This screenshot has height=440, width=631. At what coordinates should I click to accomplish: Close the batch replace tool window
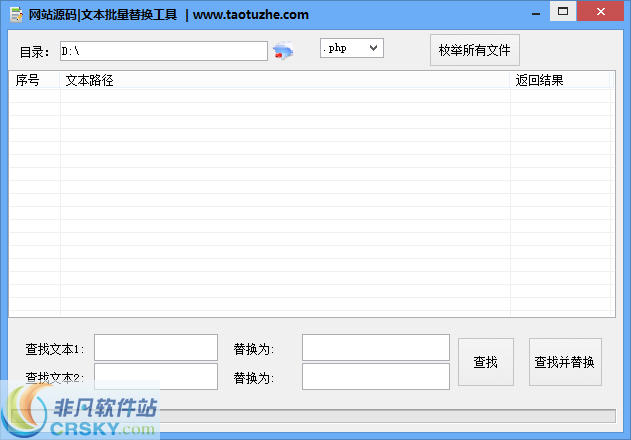pos(600,11)
